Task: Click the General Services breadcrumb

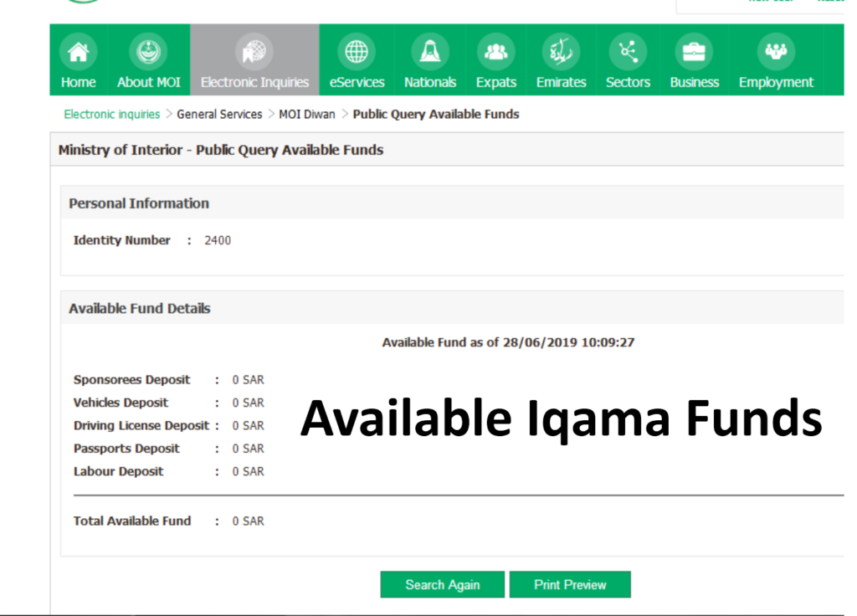Action: tap(219, 114)
